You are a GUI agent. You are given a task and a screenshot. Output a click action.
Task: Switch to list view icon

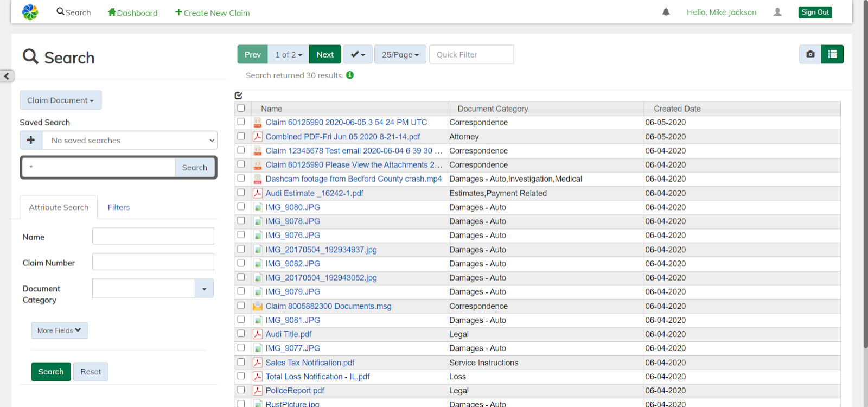[832, 54]
